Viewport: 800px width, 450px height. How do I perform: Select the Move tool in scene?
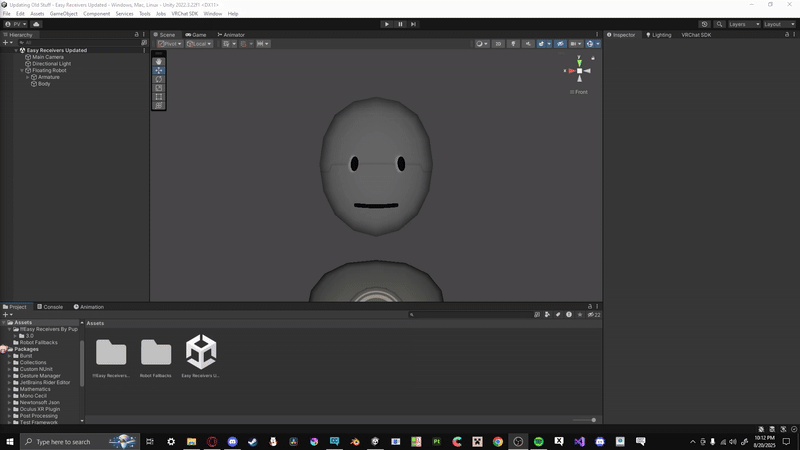click(x=159, y=71)
